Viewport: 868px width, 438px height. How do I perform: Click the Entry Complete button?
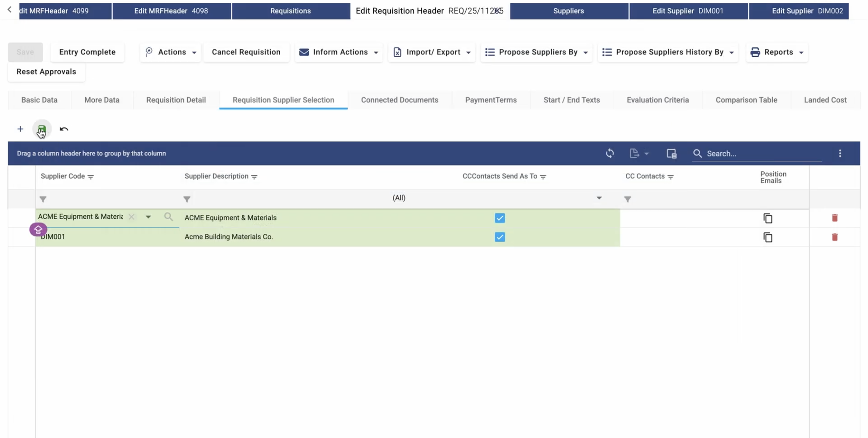click(87, 52)
